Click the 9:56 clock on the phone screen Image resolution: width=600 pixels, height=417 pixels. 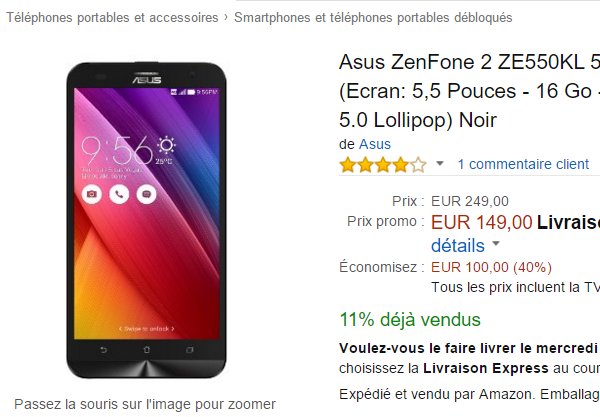pyautogui.click(x=117, y=150)
